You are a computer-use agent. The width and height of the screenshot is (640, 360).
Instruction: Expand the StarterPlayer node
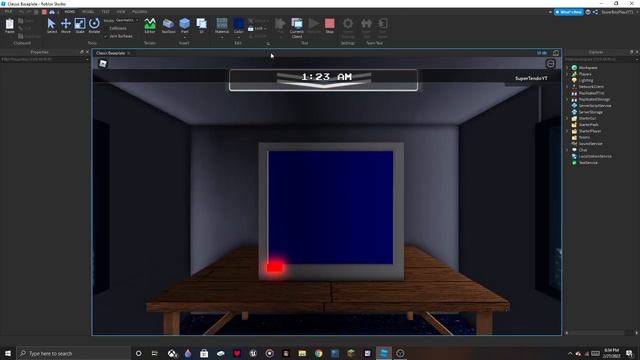[x=567, y=131]
